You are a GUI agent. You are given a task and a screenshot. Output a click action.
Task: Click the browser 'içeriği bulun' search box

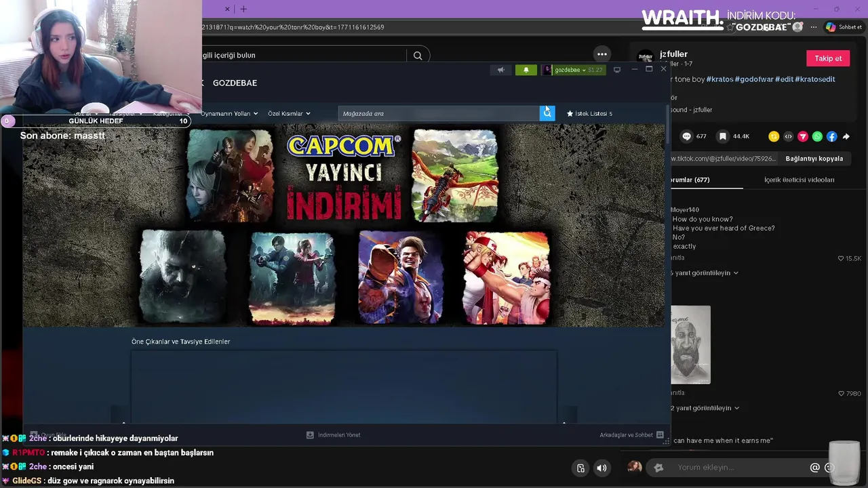(304, 56)
